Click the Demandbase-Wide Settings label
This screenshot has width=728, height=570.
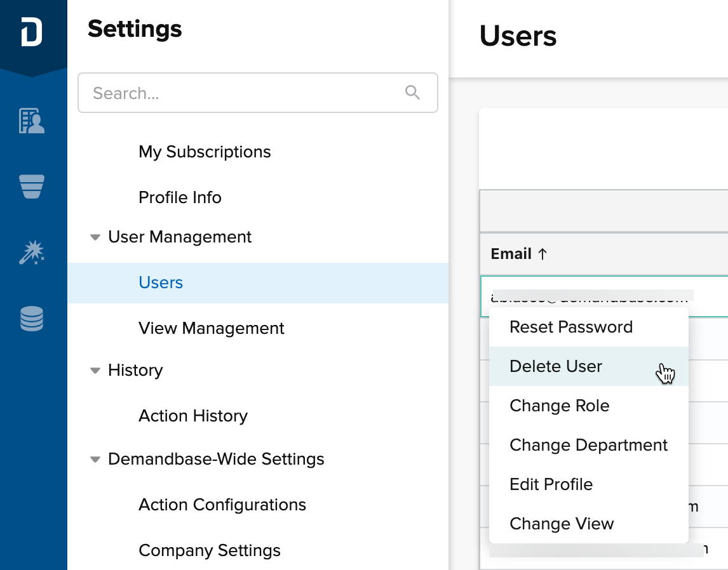pyautogui.click(x=217, y=459)
